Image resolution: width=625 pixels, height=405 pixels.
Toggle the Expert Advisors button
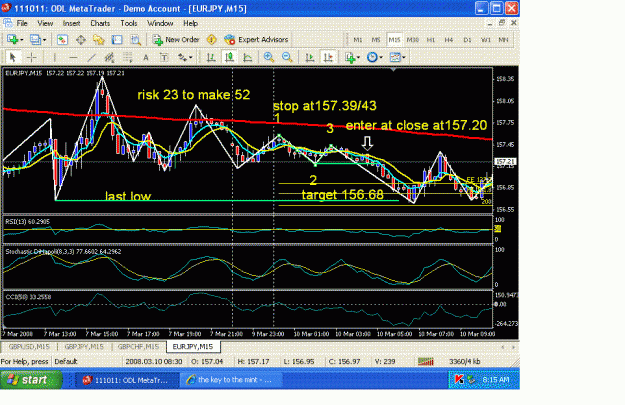[x=256, y=39]
